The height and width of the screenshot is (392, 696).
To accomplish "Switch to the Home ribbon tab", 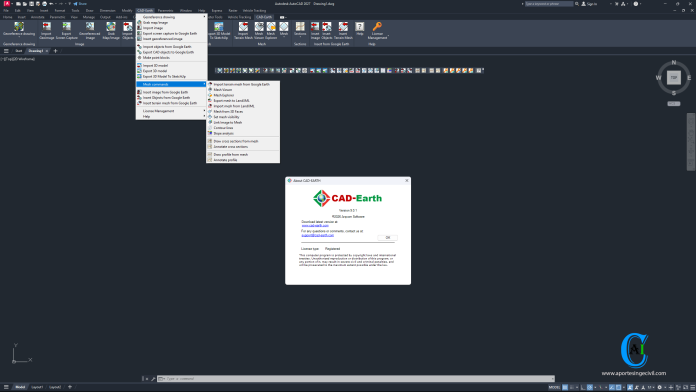I will (8, 17).
